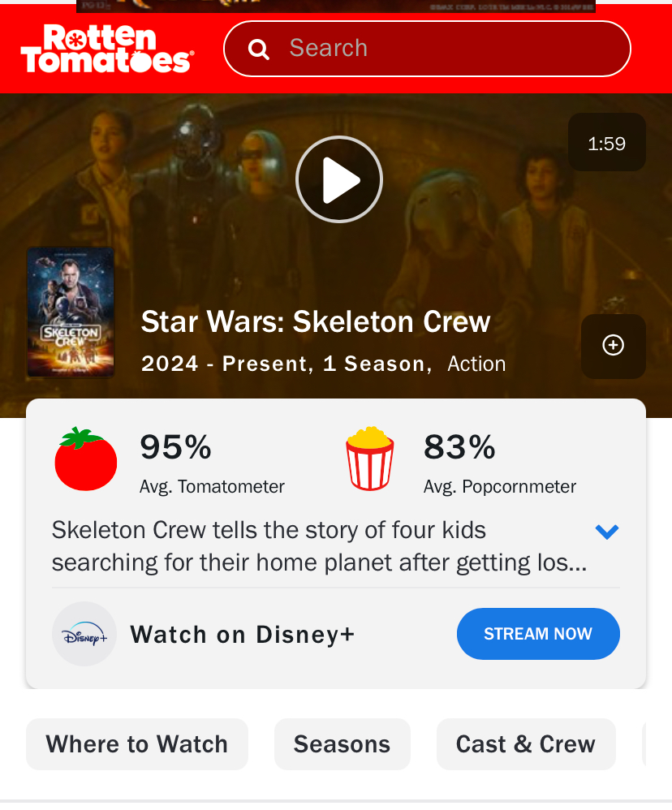Click the Disney+ logo icon
The image size is (672, 810).
(x=84, y=634)
